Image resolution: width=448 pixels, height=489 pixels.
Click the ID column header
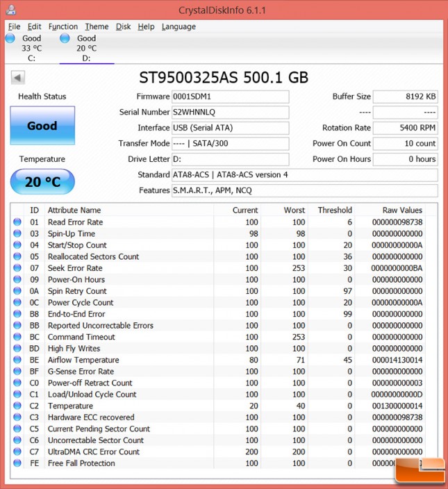tap(34, 210)
